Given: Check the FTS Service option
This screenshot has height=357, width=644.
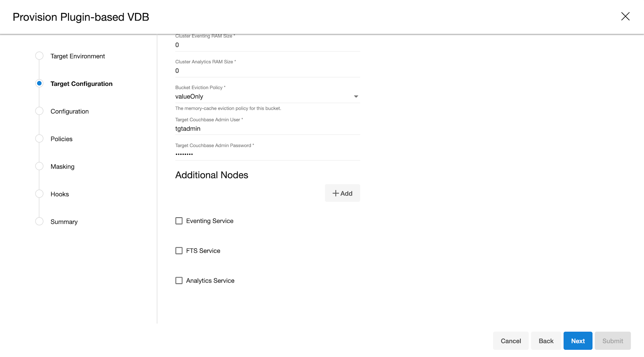Looking at the screenshot, I should click(179, 251).
